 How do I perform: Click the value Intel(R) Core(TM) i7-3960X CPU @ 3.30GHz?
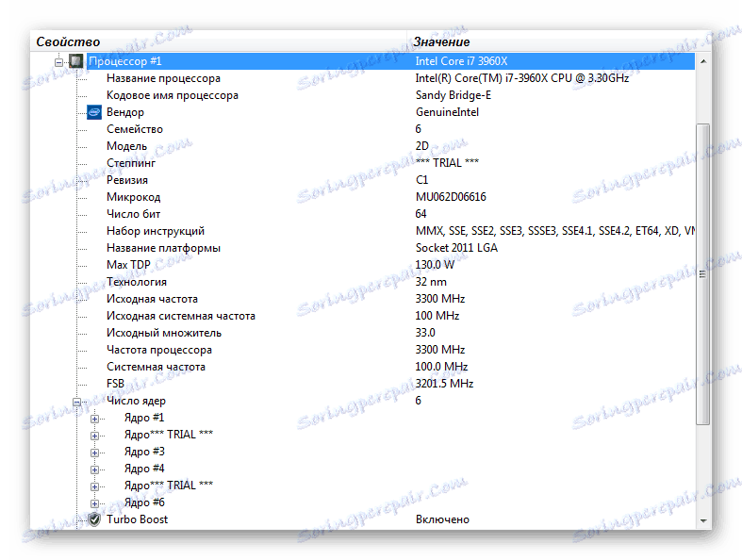point(522,78)
